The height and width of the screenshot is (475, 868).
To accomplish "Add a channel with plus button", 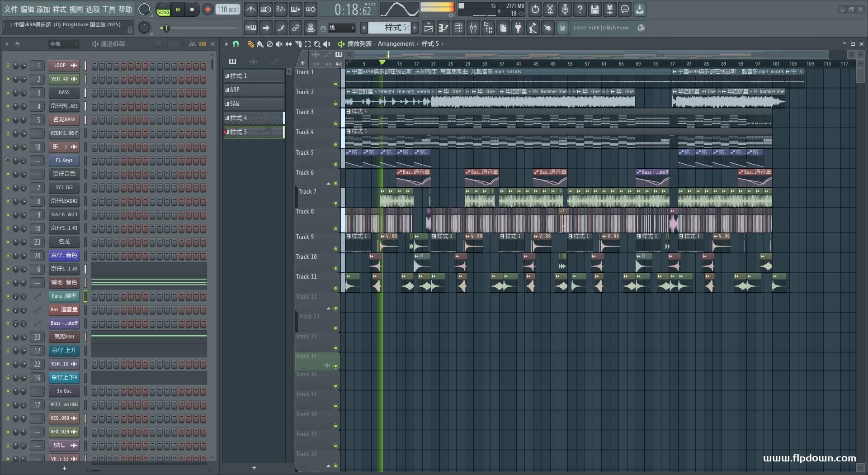I will (x=64, y=468).
